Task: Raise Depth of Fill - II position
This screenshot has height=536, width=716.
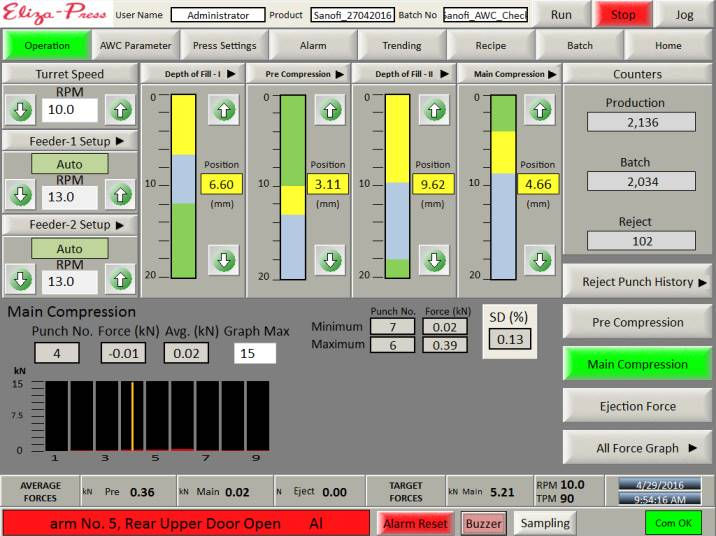Action: point(434,110)
